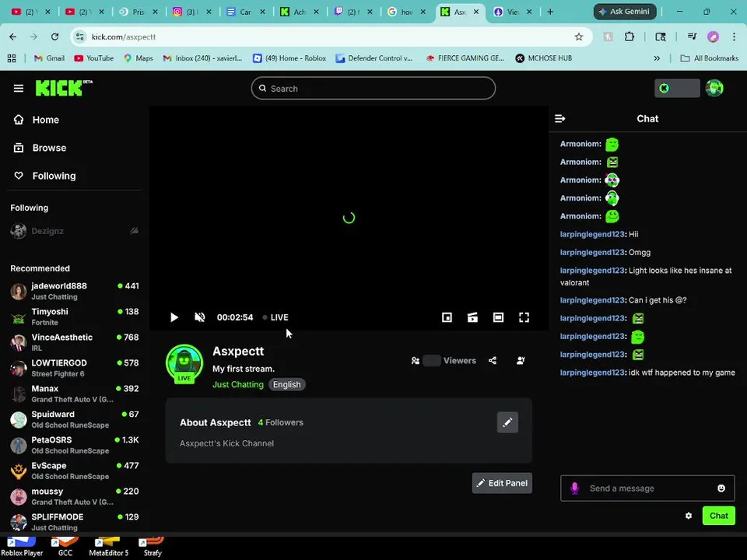The image size is (747, 560).
Task: Open Timyoshi recommended channel
Action: [75, 317]
